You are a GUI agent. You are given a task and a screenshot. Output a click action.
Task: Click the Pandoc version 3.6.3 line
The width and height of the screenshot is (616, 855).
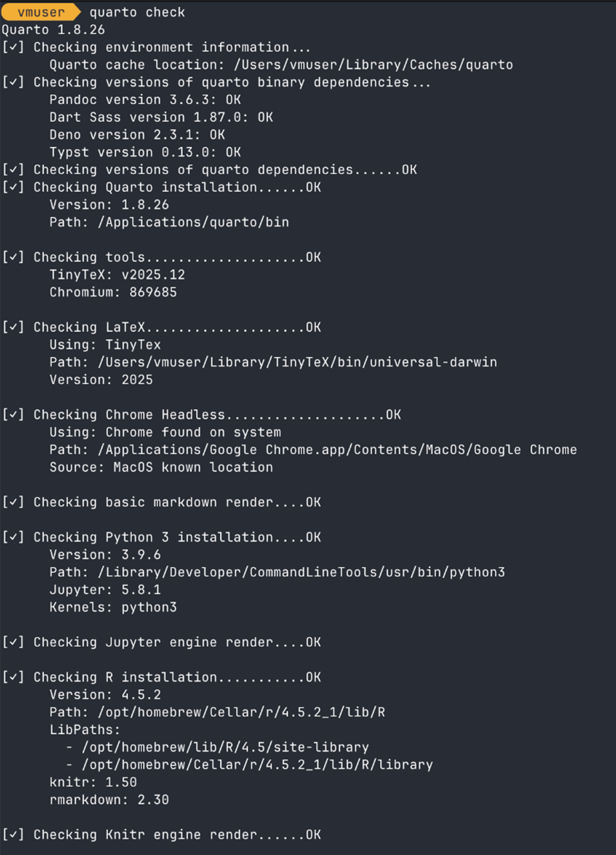[145, 100]
